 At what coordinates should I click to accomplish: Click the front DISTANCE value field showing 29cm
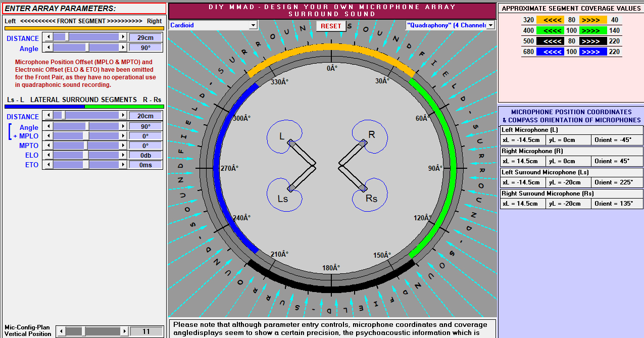145,37
